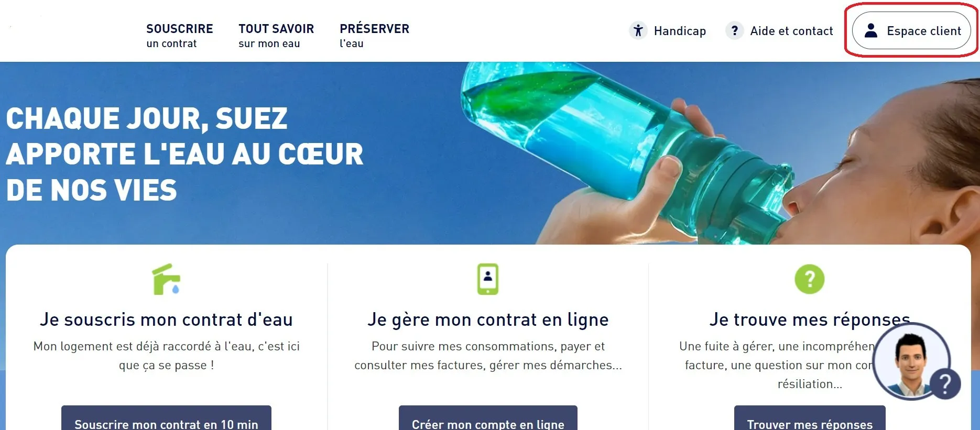This screenshot has height=430, width=980.
Task: Click the hero banner headline text
Action: (184, 154)
